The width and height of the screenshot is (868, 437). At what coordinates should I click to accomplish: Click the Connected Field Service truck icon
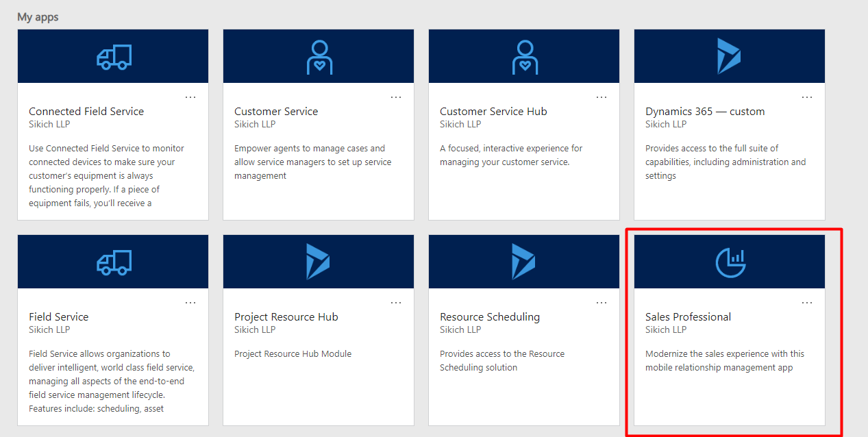(113, 57)
